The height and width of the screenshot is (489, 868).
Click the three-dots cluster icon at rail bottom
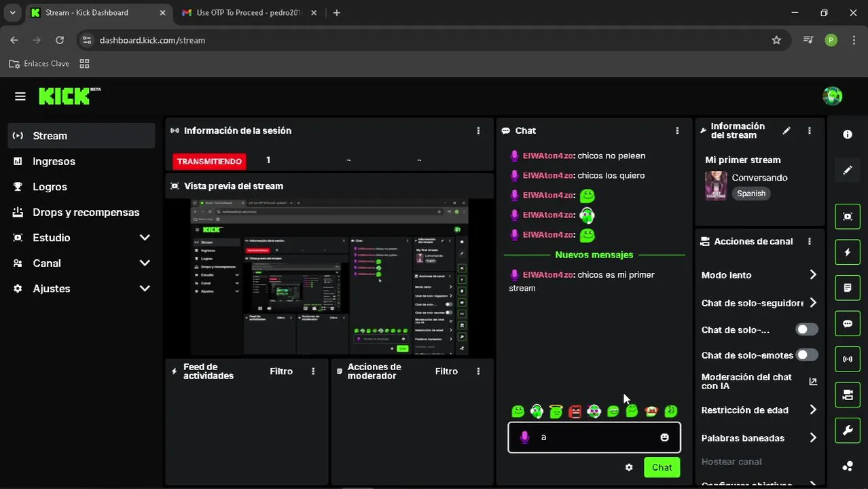(x=848, y=466)
